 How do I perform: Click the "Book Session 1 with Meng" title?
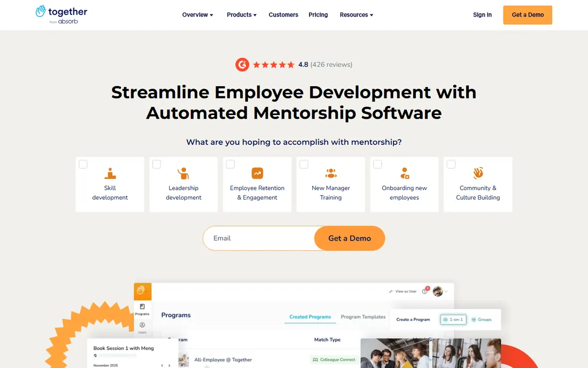123,348
